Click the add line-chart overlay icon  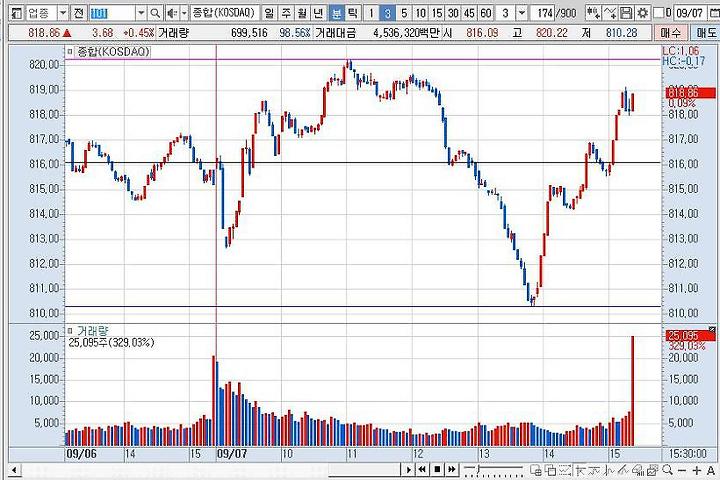point(609,13)
